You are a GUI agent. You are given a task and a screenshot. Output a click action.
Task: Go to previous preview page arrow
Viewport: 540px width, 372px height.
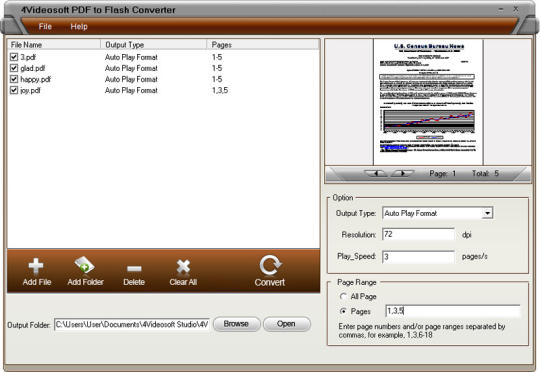376,173
